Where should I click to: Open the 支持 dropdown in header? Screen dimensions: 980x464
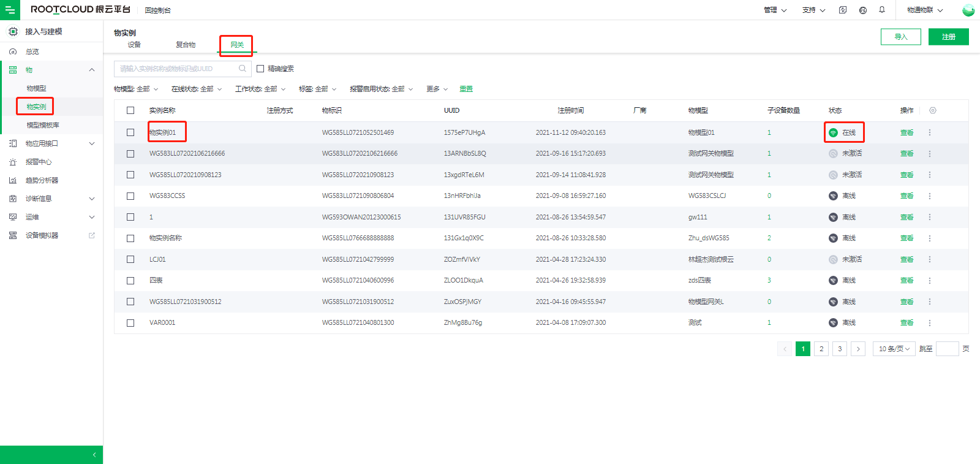tap(814, 10)
